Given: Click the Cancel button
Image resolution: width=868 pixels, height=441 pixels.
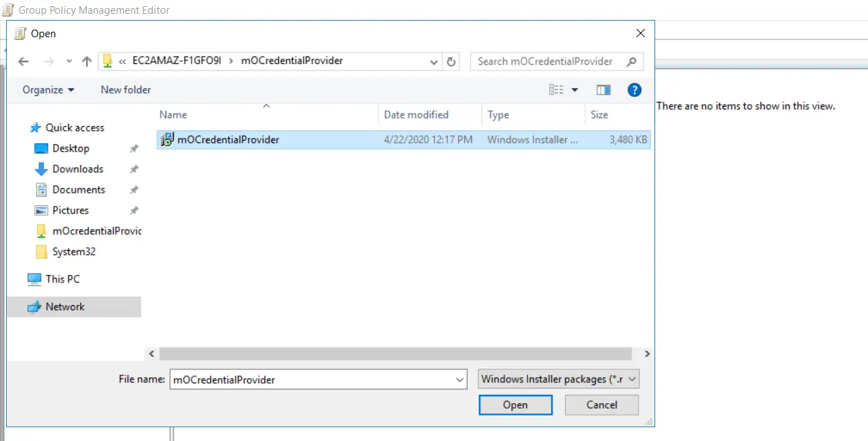Looking at the screenshot, I should pos(602,404).
